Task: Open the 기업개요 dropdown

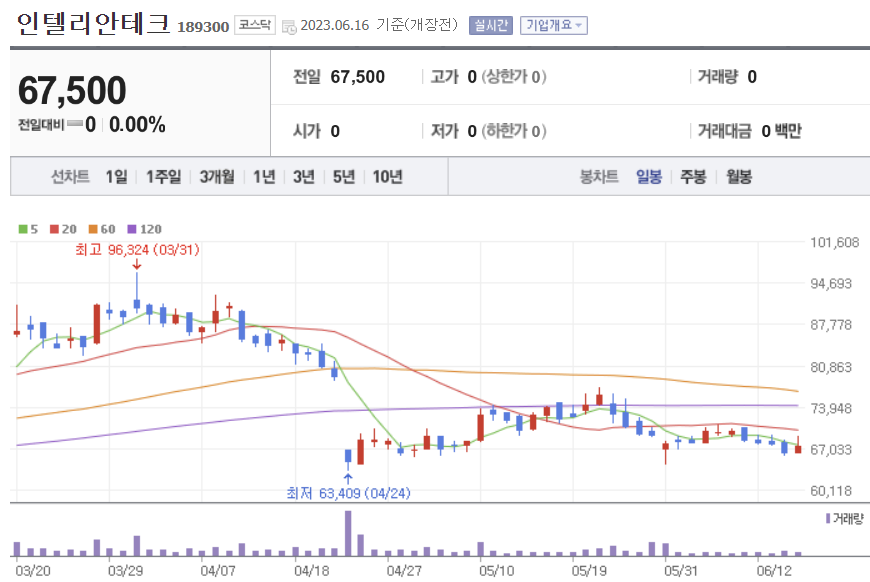Action: (553, 26)
